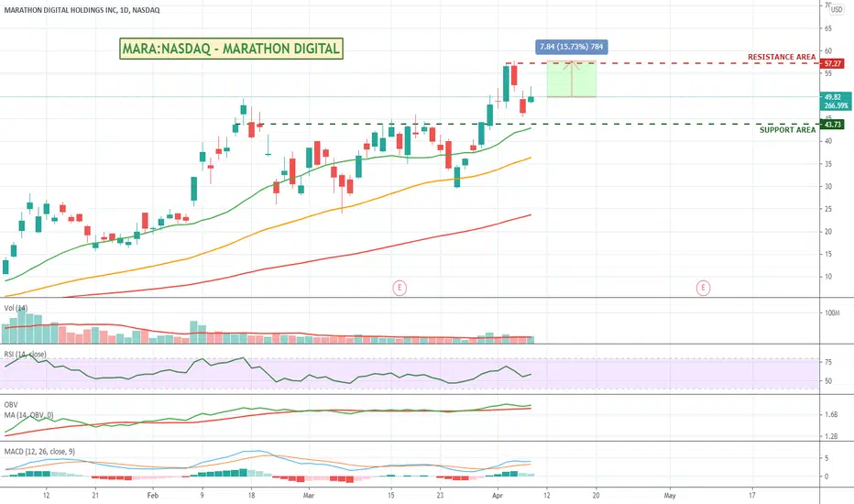Click the Apr date axis label
This screenshot has width=854, height=504.
497,495
